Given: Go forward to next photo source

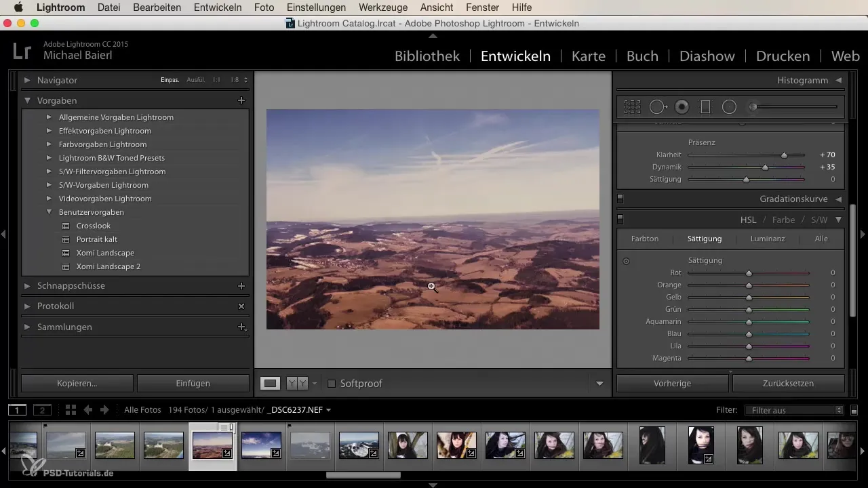Looking at the screenshot, I should point(104,409).
